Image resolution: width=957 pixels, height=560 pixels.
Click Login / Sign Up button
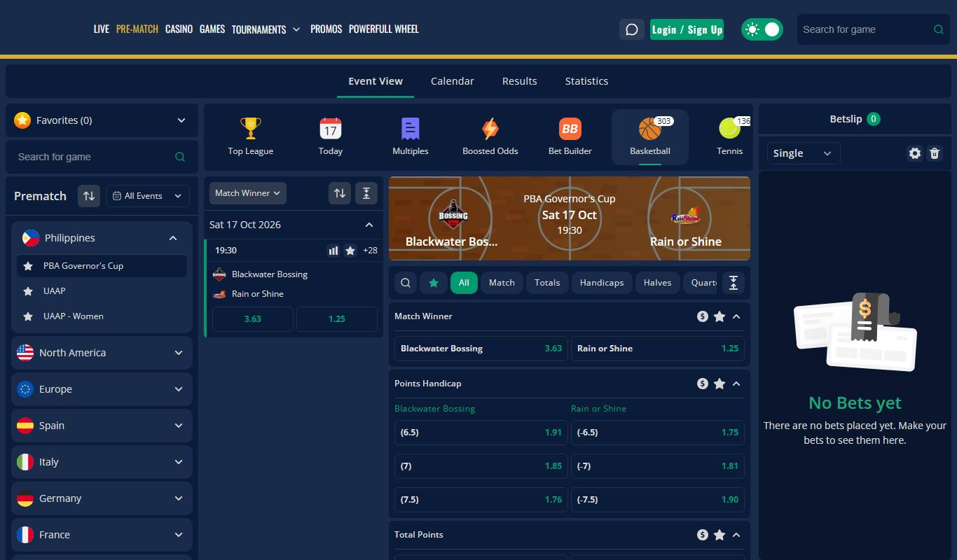pos(687,29)
